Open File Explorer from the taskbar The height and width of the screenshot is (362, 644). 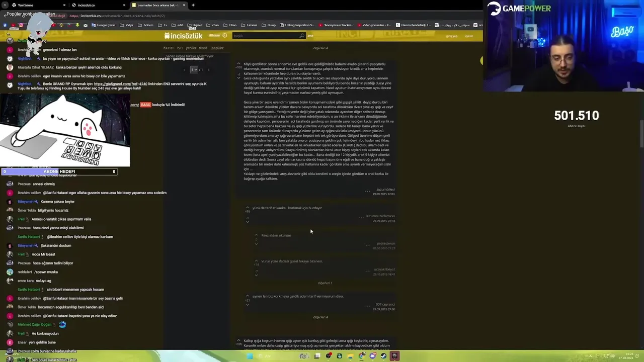click(x=350, y=356)
